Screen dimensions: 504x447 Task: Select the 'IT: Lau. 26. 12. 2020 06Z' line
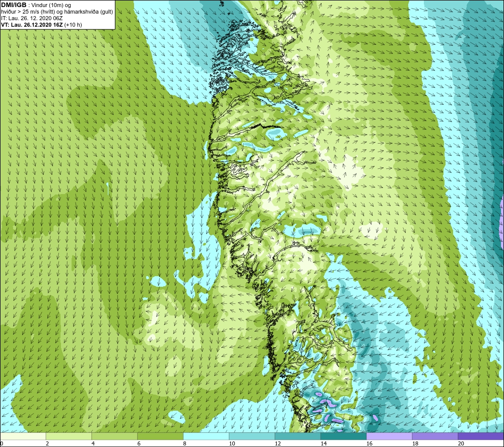coord(32,18)
